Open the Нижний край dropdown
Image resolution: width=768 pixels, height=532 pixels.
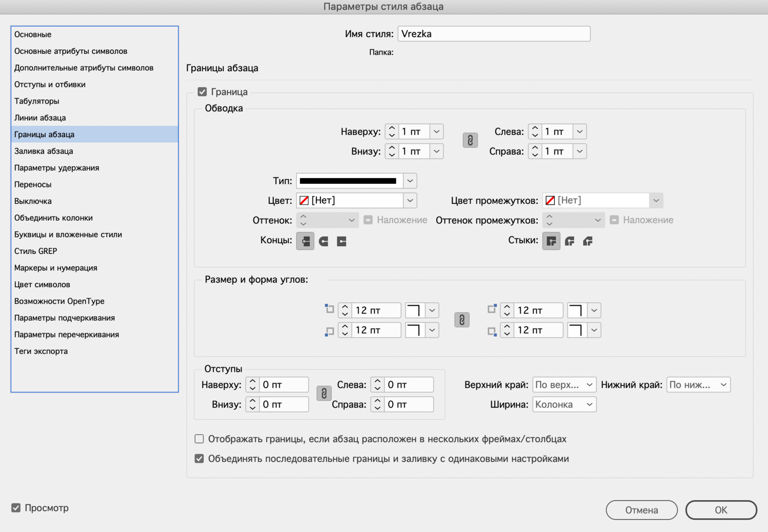(698, 385)
